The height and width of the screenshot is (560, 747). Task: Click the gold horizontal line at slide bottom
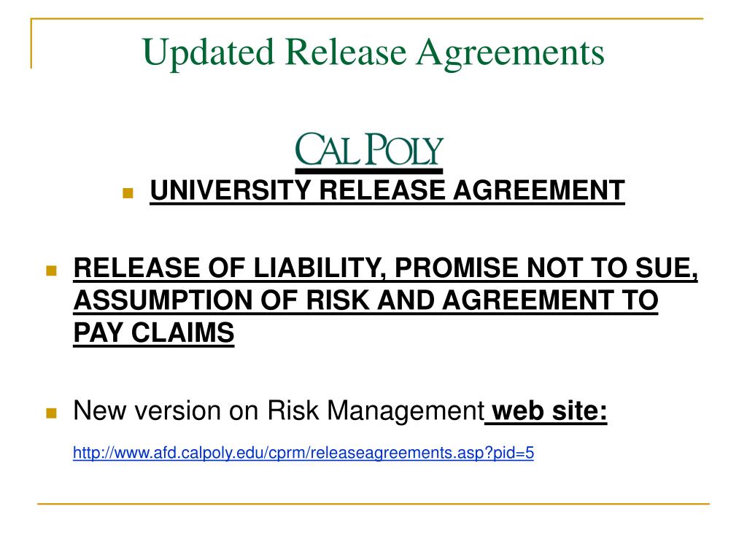pos(373,503)
